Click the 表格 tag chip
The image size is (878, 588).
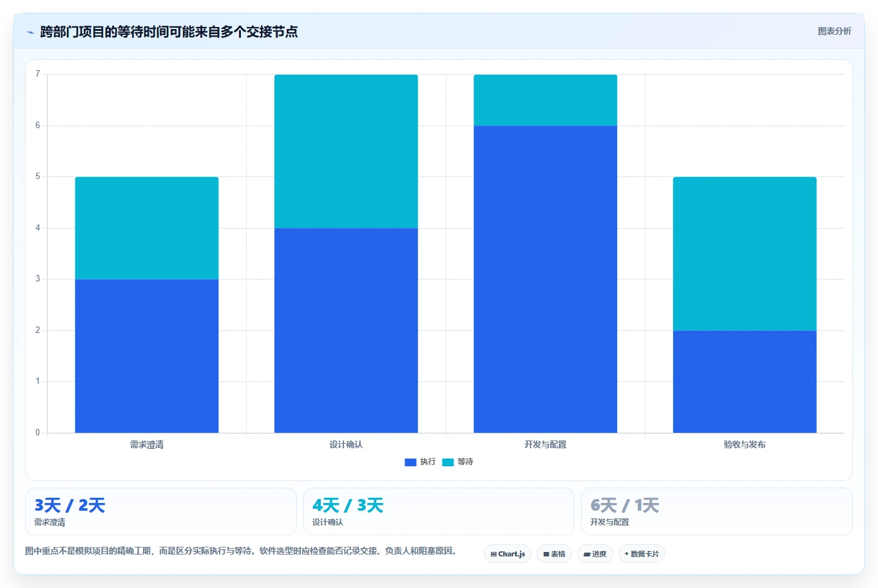coord(554,554)
